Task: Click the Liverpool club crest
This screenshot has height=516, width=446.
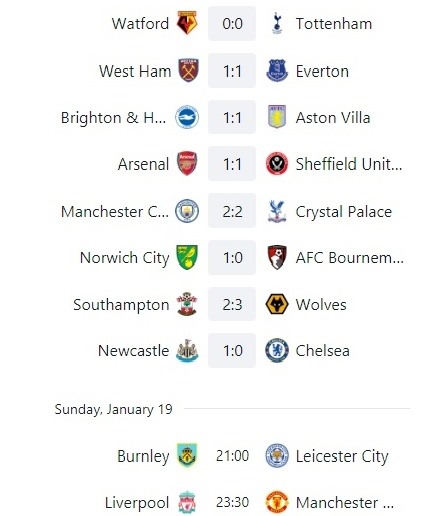Action: [x=187, y=502]
